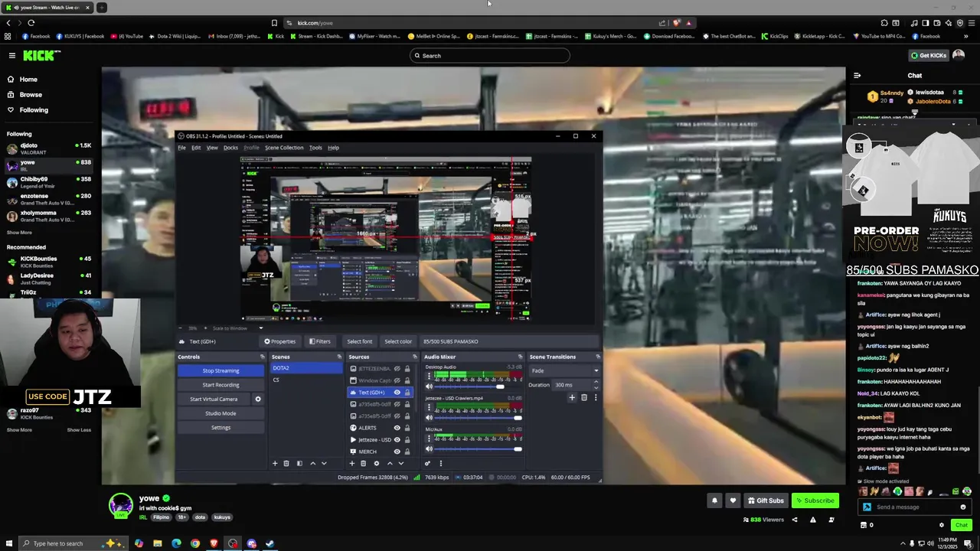
Task: Click the Get KICKs button
Action: point(928,55)
